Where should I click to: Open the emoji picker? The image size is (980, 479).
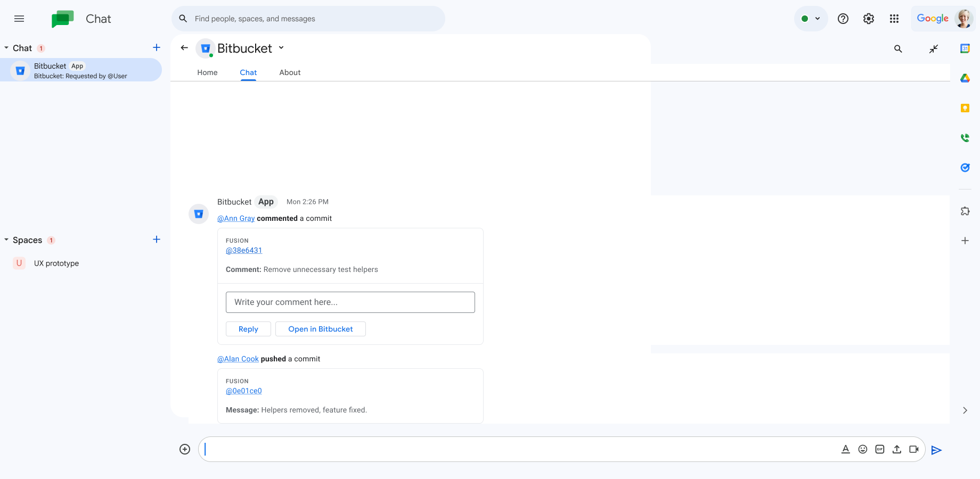tap(863, 449)
